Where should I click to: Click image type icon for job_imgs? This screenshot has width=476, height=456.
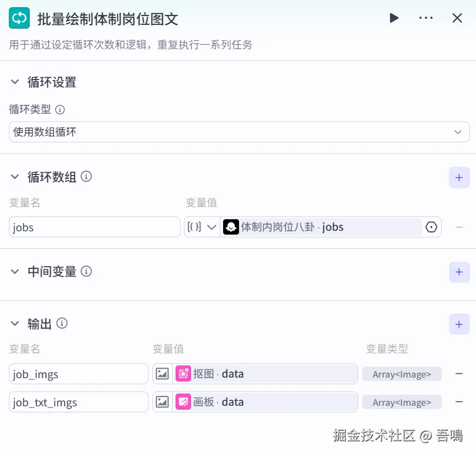[162, 374]
